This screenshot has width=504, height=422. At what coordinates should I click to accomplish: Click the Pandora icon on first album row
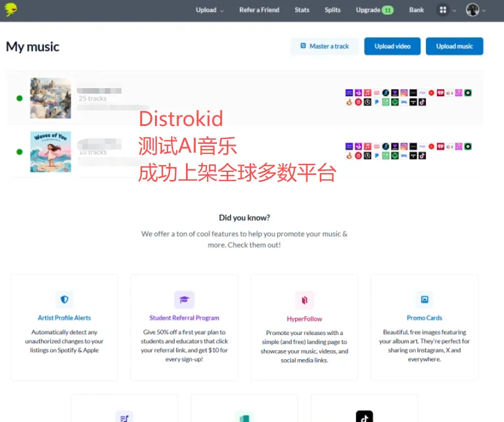pos(376,102)
